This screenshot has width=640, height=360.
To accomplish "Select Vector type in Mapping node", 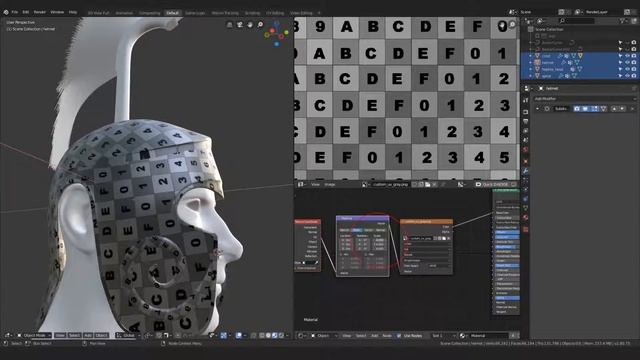I will 369,230.
